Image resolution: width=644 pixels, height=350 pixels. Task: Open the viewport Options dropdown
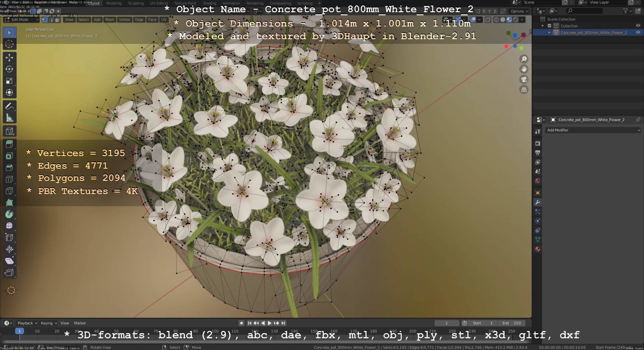[519, 11]
